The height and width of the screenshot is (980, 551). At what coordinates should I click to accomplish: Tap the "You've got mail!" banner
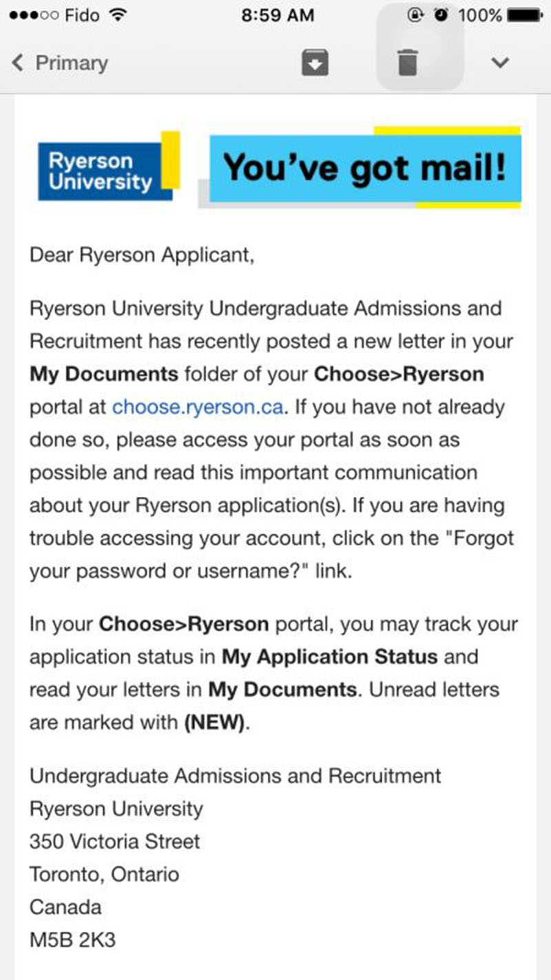pos(364,168)
